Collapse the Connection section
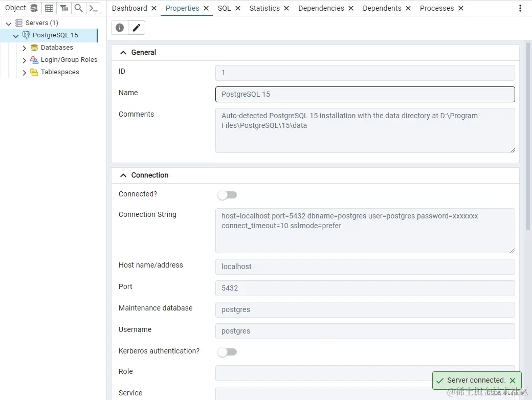 [x=123, y=175]
